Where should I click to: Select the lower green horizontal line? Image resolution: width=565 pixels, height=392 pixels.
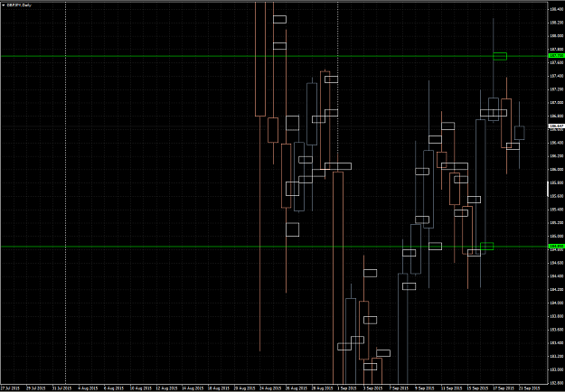[274, 247]
